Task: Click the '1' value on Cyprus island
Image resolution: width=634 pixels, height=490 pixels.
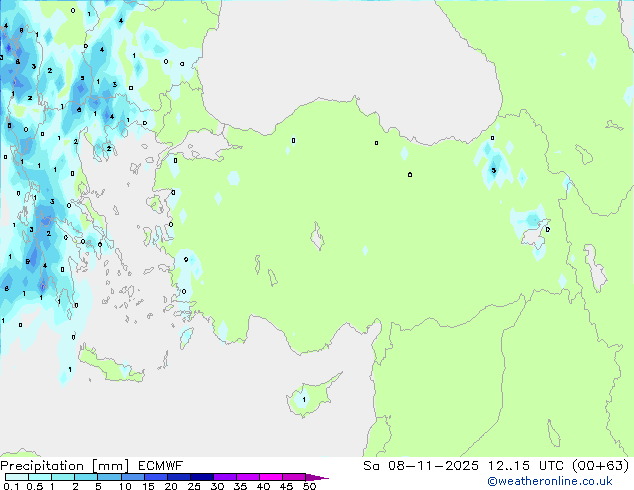Action: (304, 399)
